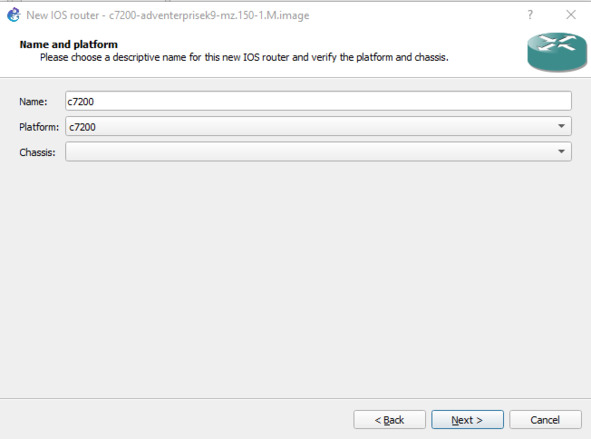Click the teal router icon in the header
The image size is (591, 439).
(x=557, y=52)
